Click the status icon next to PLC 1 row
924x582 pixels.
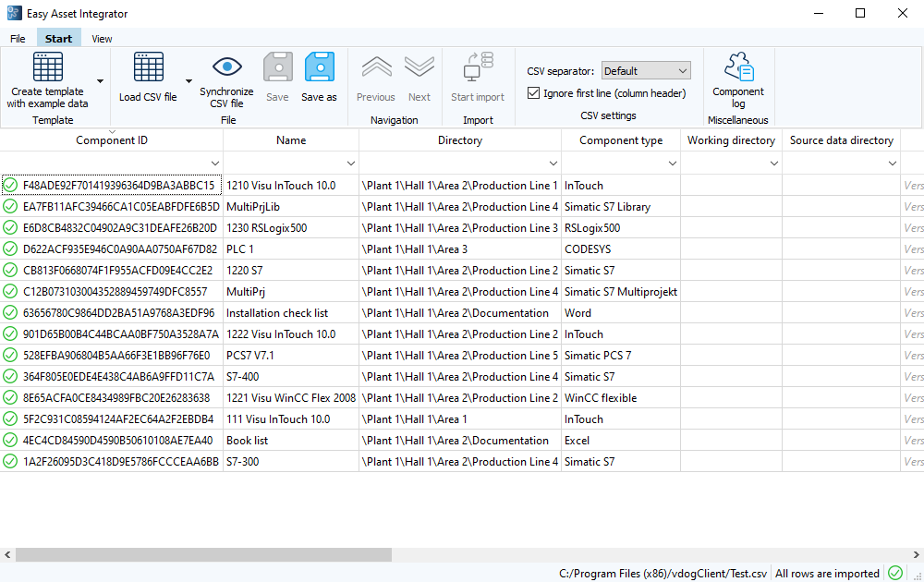(x=9, y=249)
